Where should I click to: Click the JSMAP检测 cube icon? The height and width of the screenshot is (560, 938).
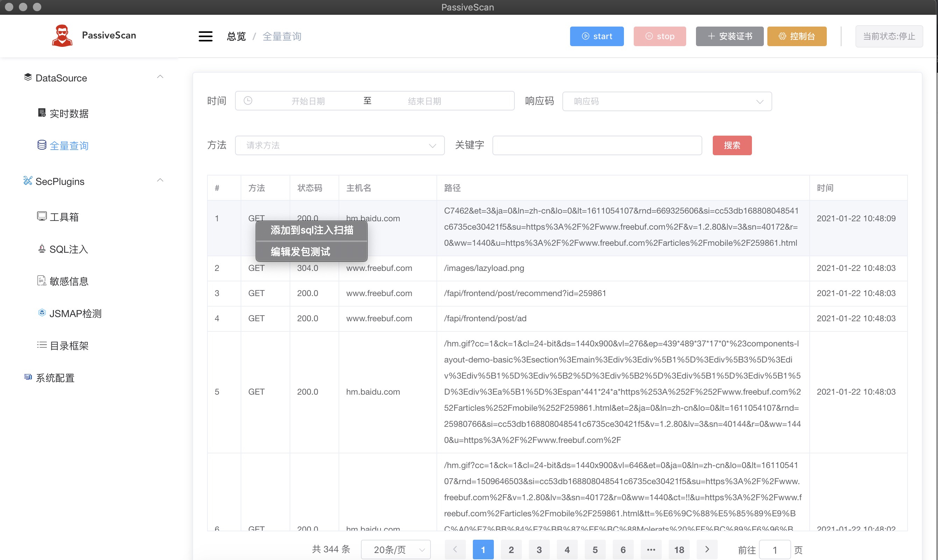tap(42, 313)
